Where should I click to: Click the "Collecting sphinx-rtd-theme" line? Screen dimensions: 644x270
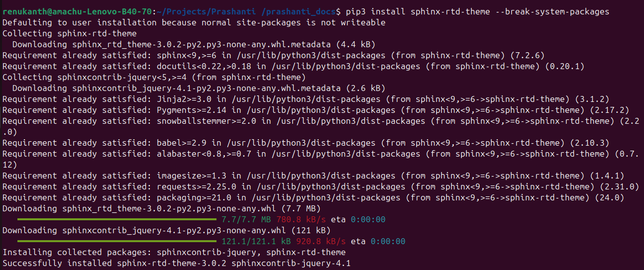69,33
